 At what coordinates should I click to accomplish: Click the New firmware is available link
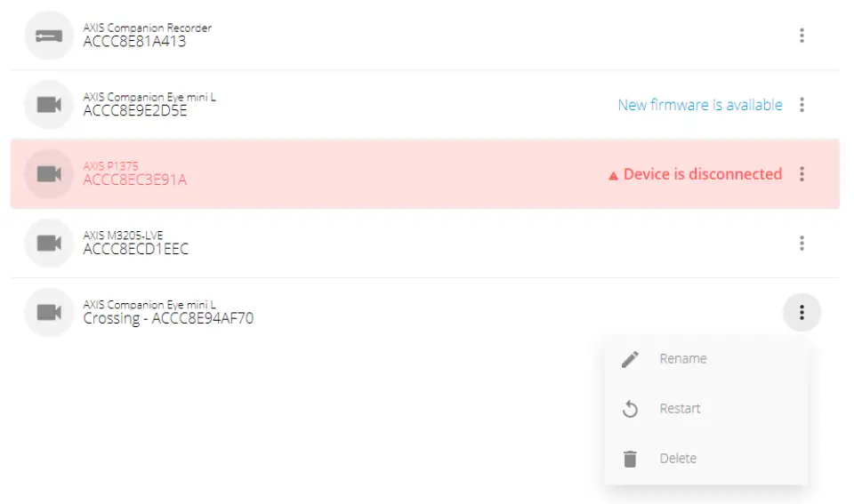(x=700, y=105)
